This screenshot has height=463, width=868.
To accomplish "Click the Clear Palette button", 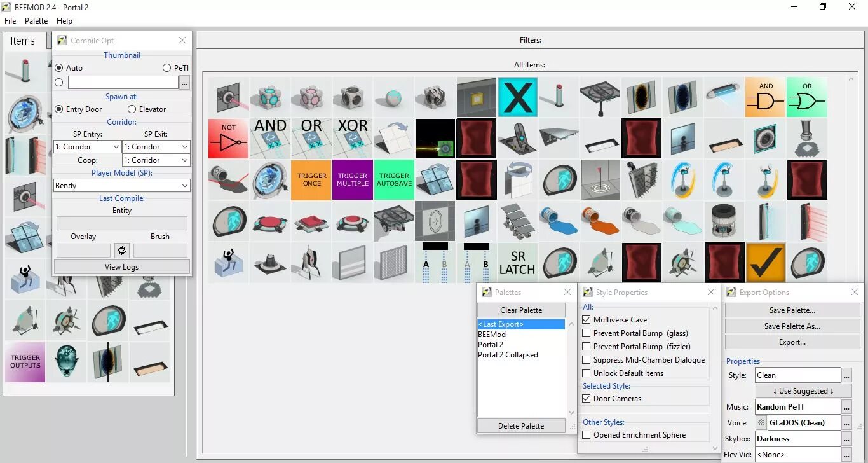I will point(521,310).
